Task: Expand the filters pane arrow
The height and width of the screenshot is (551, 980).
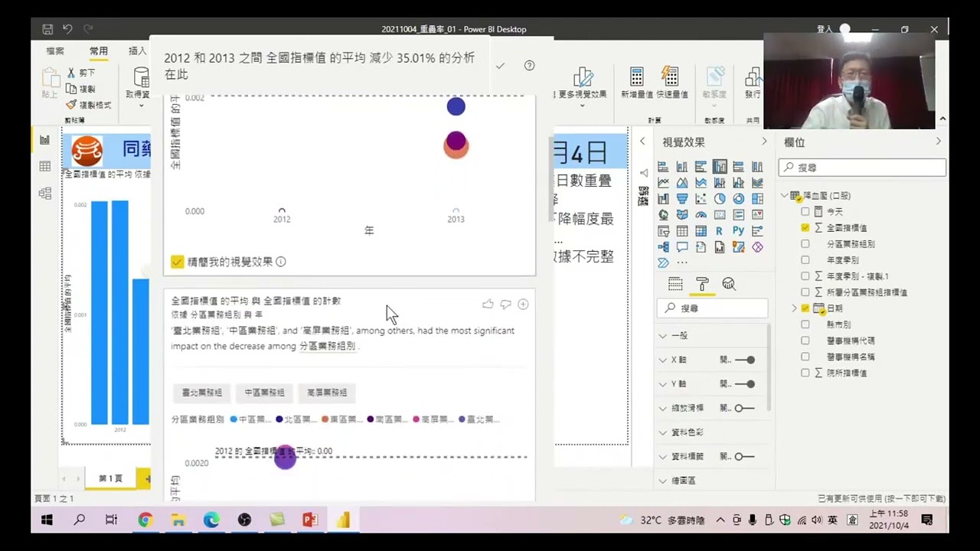Action: click(x=642, y=142)
